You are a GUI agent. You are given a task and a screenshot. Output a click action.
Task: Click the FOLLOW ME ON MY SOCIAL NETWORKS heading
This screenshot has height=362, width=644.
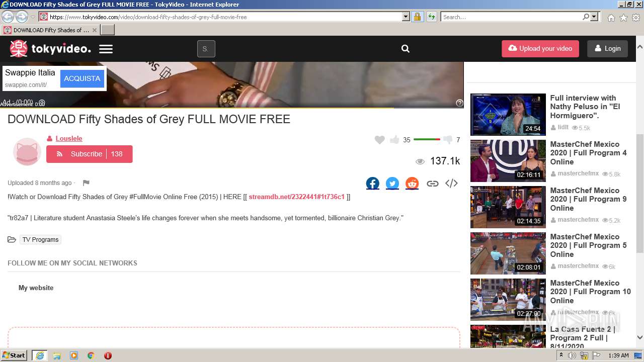tap(72, 263)
